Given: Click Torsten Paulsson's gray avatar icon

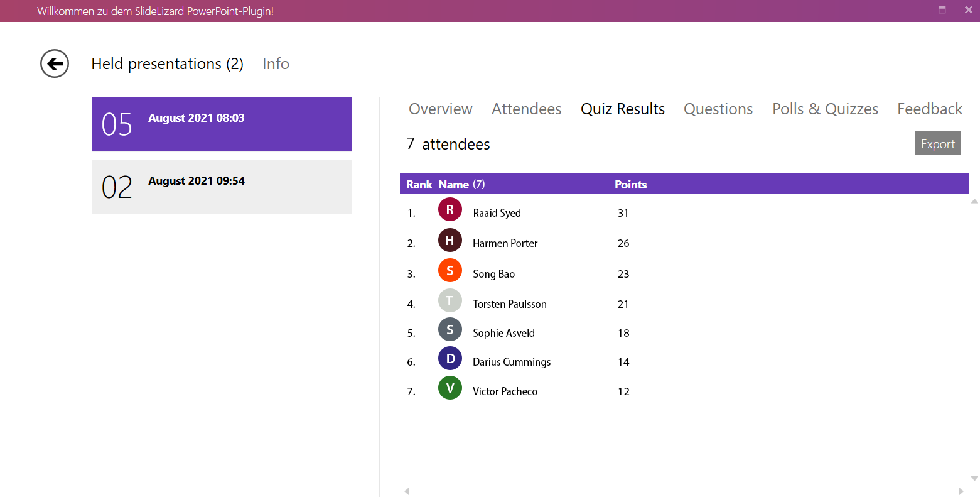Looking at the screenshot, I should pyautogui.click(x=450, y=300).
